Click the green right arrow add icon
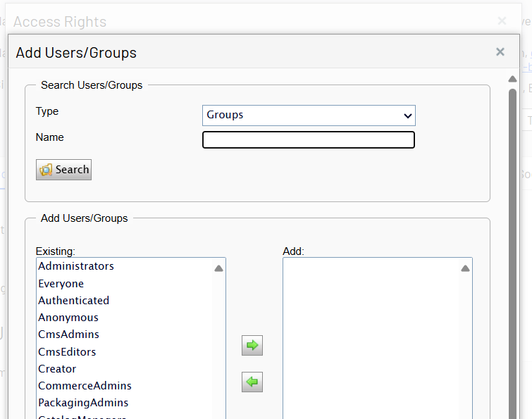Viewport: 532px width, 419px height. click(252, 346)
